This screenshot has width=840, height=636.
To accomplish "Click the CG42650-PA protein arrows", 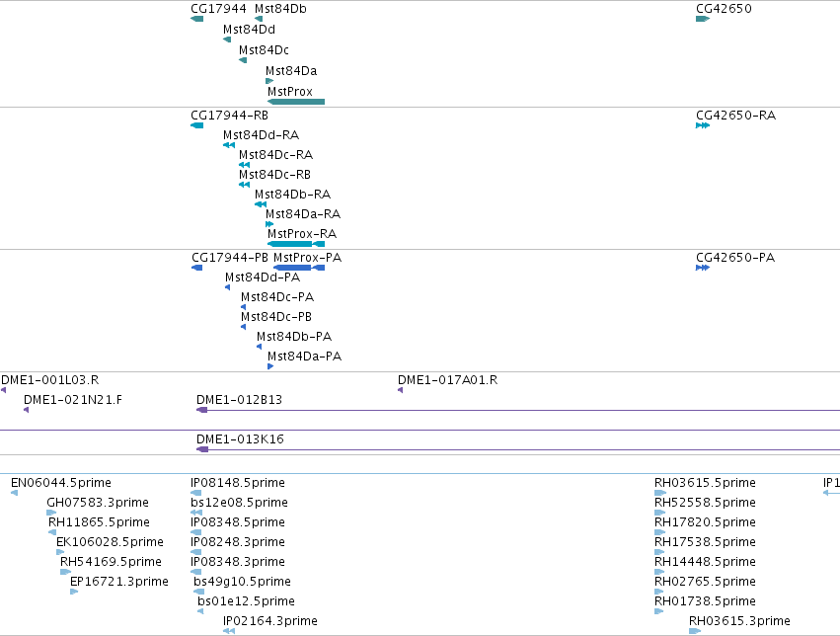I will [703, 268].
